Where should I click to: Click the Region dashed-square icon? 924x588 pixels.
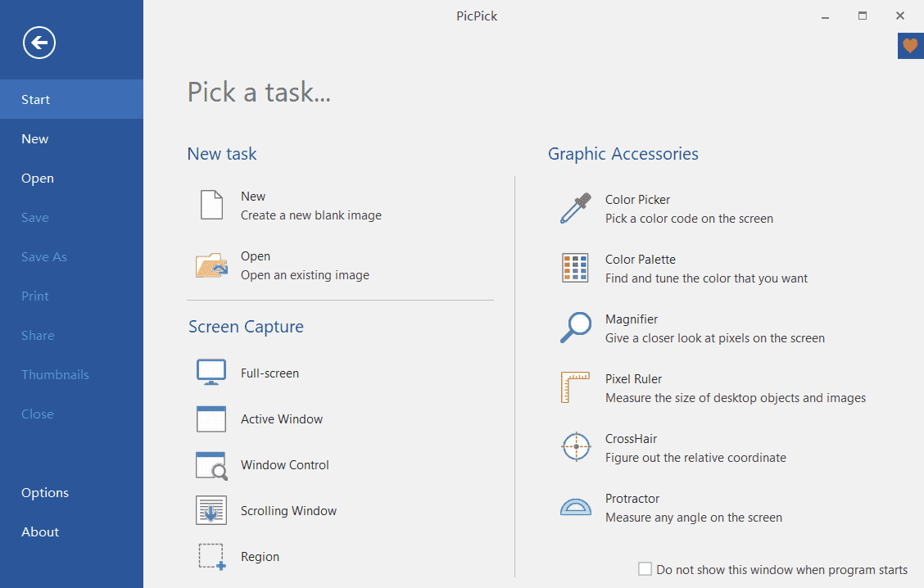tap(212, 557)
